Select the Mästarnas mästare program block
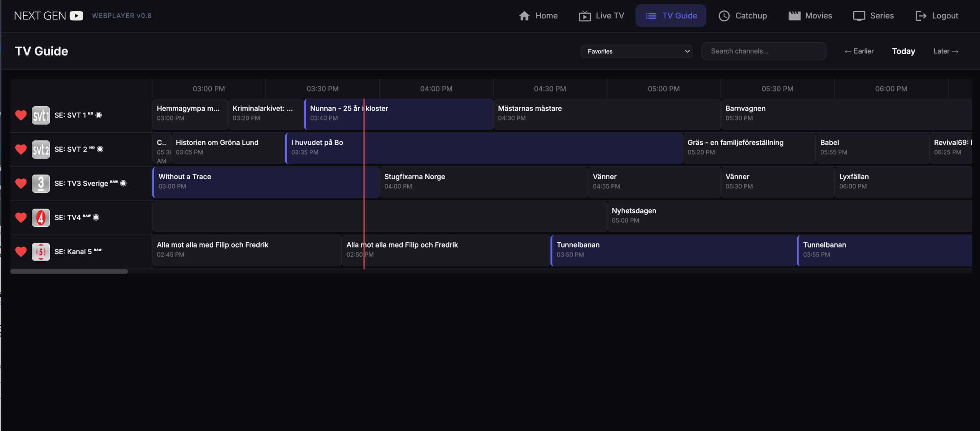This screenshot has width=980, height=431. (x=607, y=113)
